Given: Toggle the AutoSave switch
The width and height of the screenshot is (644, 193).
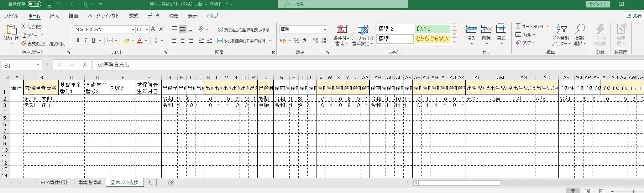Looking at the screenshot, I should 35,4.
